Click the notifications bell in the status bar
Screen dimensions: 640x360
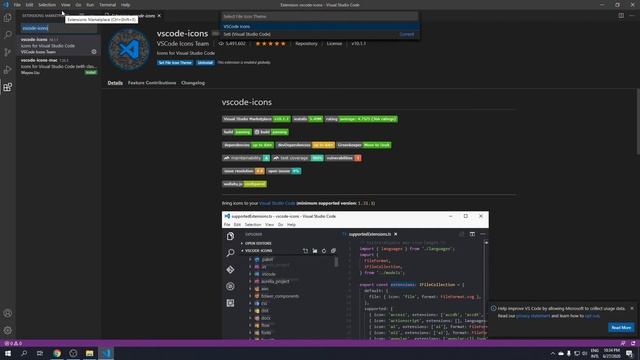click(x=633, y=343)
